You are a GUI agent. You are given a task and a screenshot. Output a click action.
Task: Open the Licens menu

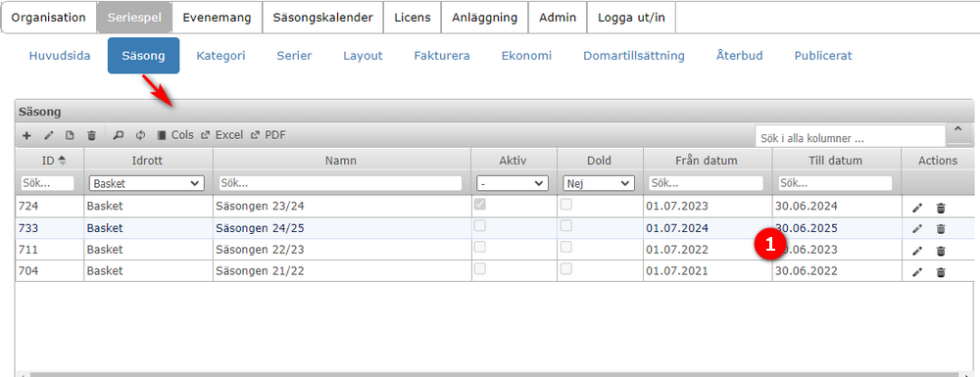[x=413, y=18]
